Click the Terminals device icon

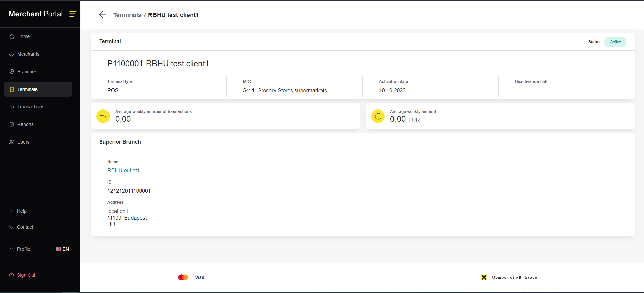pos(12,89)
